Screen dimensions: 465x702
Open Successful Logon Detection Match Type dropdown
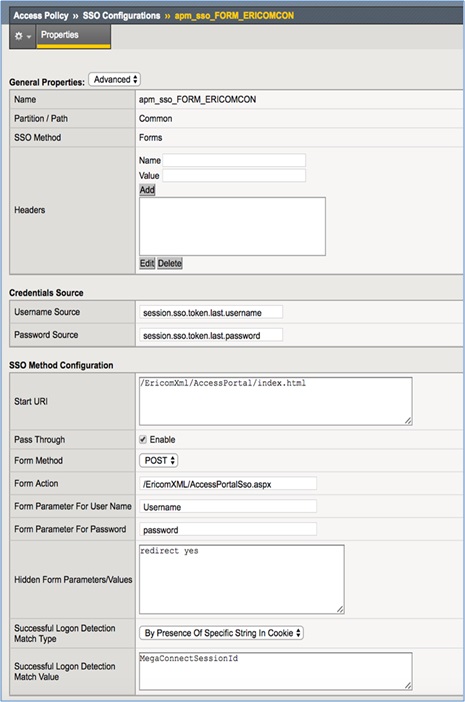(x=222, y=633)
